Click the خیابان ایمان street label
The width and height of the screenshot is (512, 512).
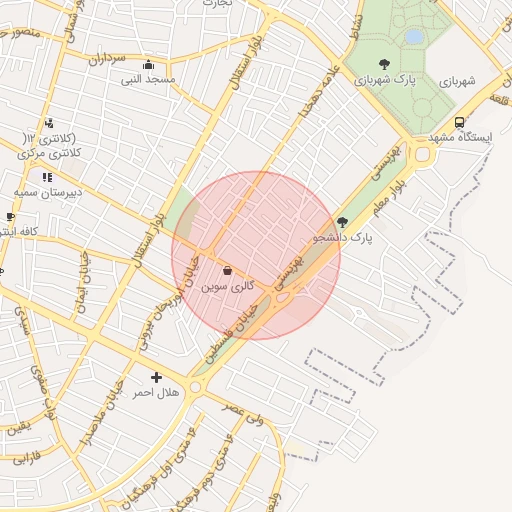(x=83, y=282)
